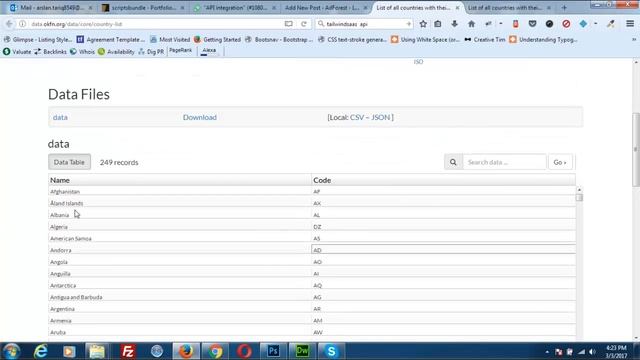Screen dimensions: 640x360
Task: Select the American Samoa table cell
Action: (x=180, y=238)
